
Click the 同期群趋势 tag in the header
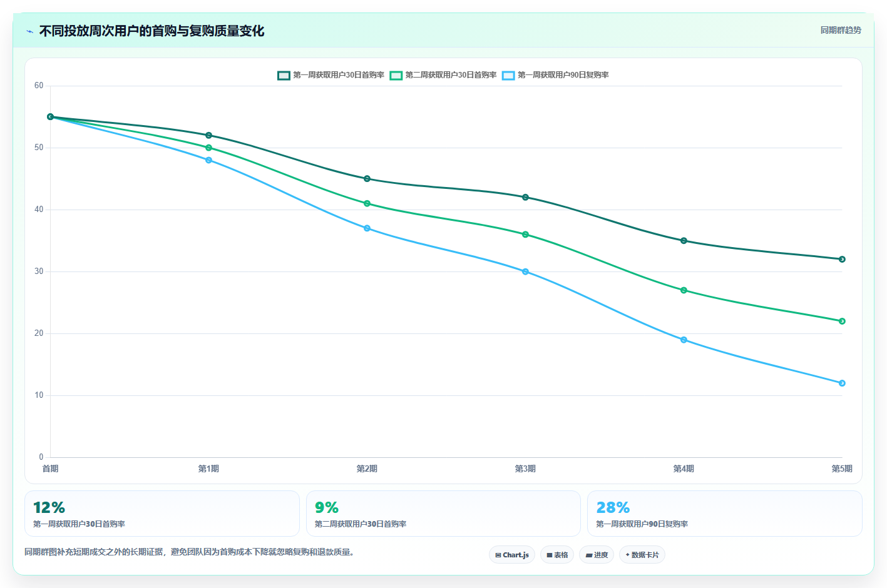click(x=841, y=30)
